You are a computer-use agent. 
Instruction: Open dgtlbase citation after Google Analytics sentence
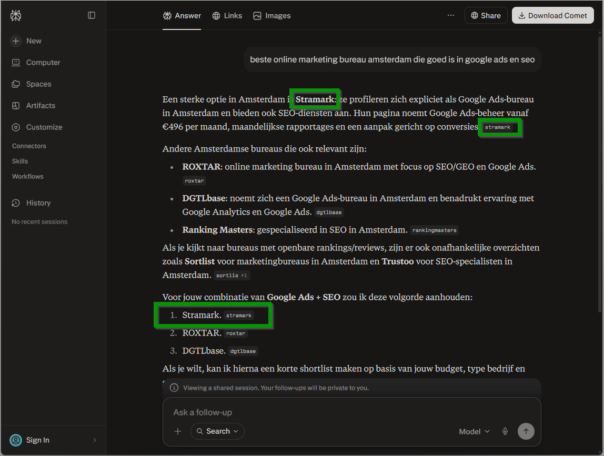pyautogui.click(x=329, y=212)
